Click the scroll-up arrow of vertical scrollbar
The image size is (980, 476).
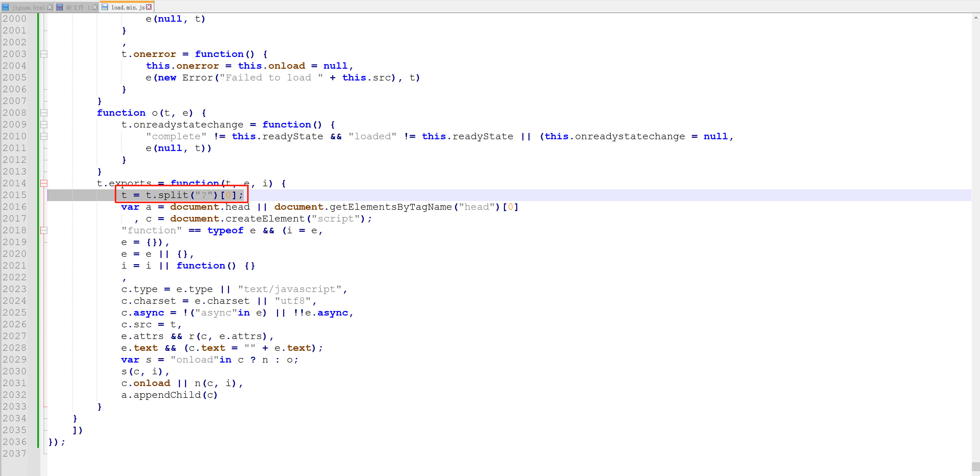pos(975,18)
